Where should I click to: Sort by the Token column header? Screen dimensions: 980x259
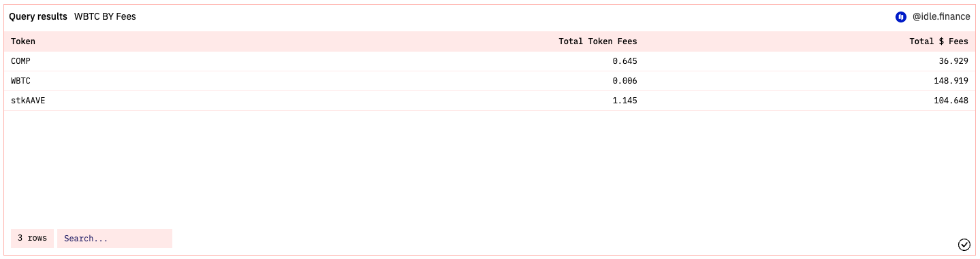pyautogui.click(x=23, y=41)
